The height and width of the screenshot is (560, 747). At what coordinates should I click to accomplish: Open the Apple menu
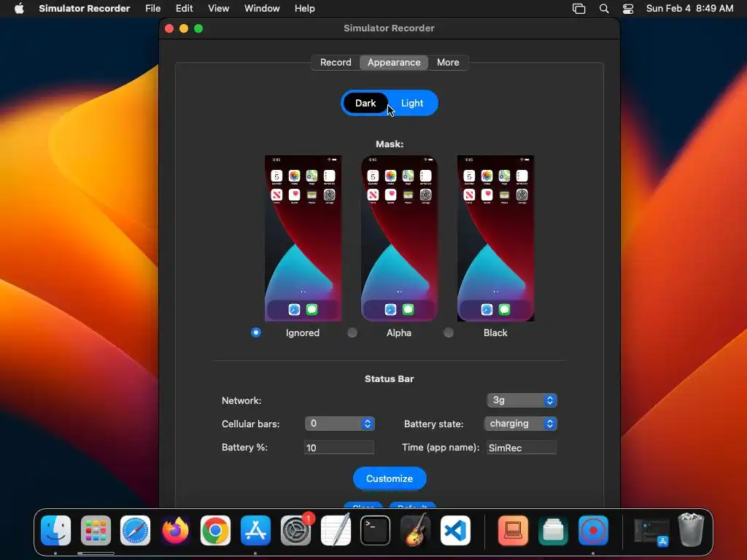[x=19, y=9]
